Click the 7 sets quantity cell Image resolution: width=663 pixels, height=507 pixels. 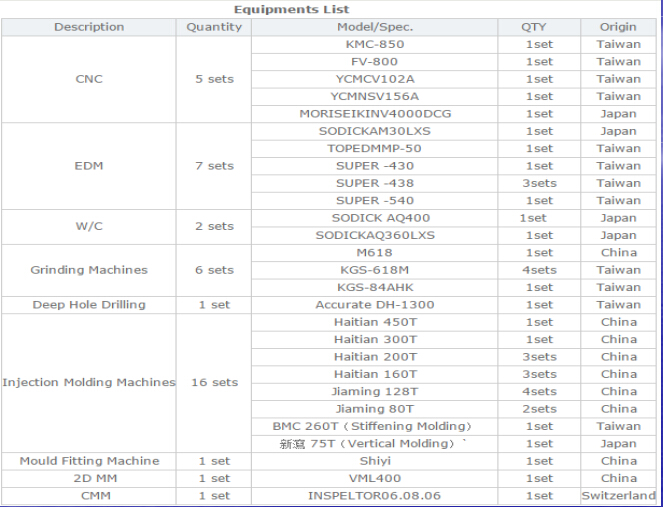pos(214,166)
